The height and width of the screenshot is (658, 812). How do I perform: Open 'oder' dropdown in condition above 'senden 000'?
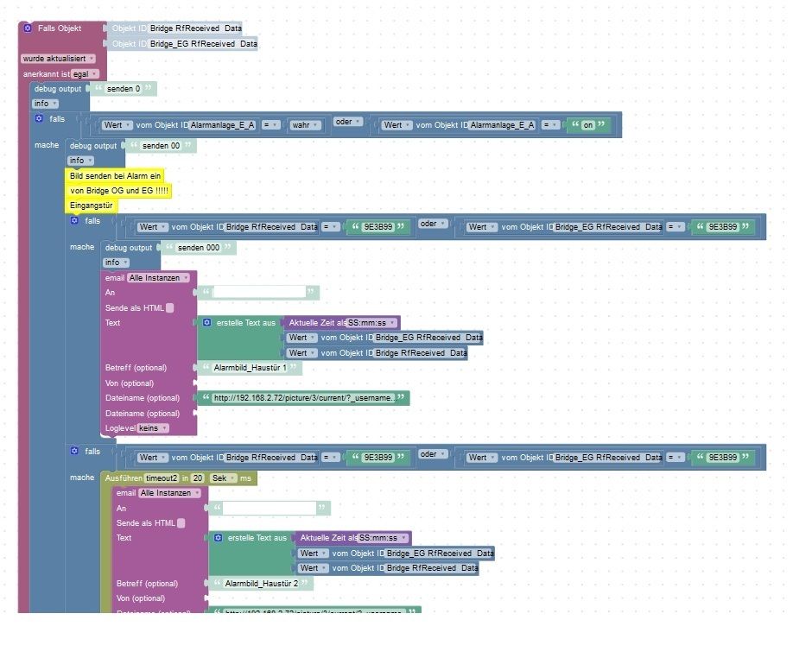point(433,224)
